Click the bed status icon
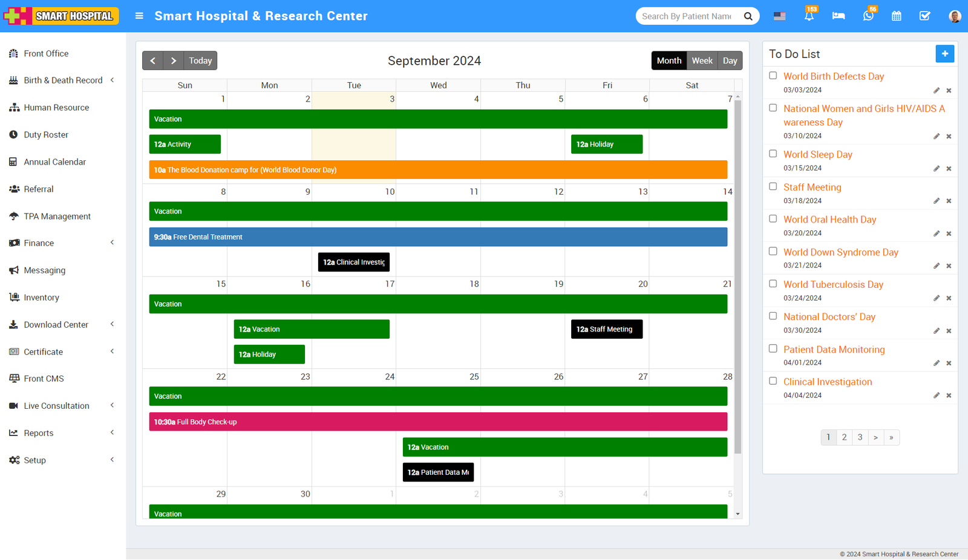968x560 pixels. [x=838, y=16]
